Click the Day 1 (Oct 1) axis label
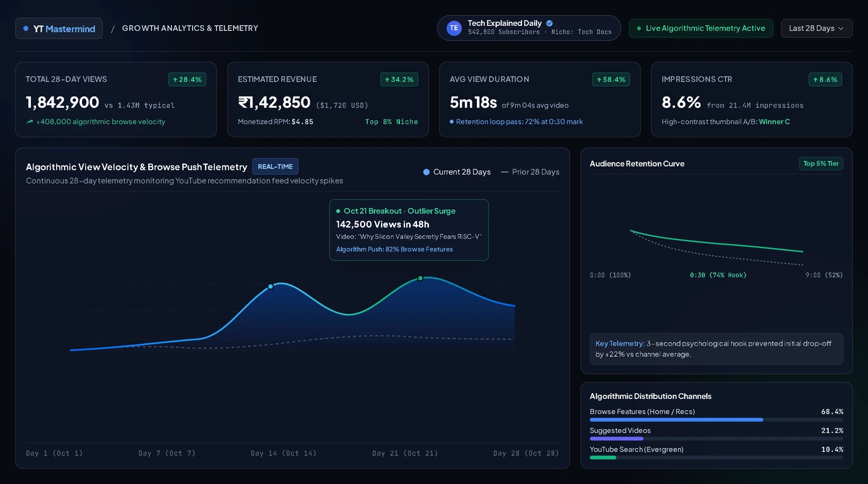 click(54, 453)
